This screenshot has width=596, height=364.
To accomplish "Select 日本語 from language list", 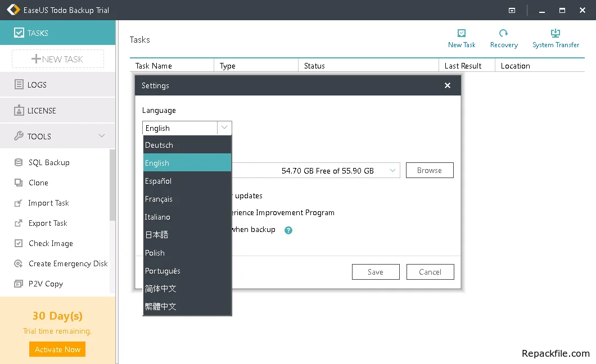I will coord(187,235).
